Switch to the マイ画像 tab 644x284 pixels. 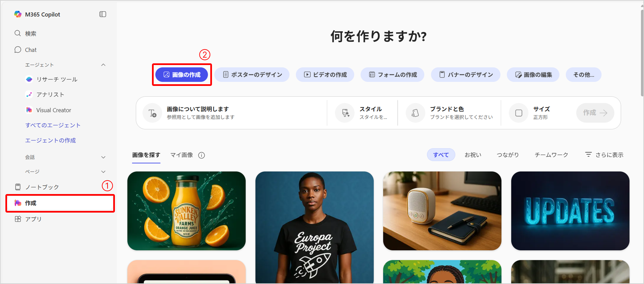[x=182, y=155]
